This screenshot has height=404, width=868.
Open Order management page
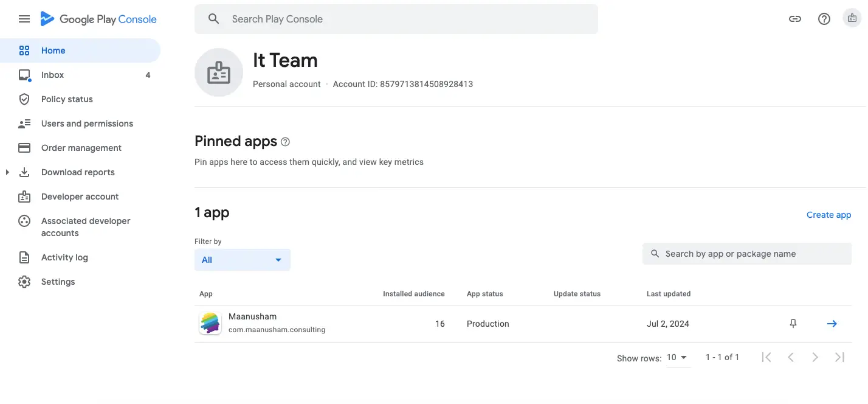pyautogui.click(x=80, y=148)
